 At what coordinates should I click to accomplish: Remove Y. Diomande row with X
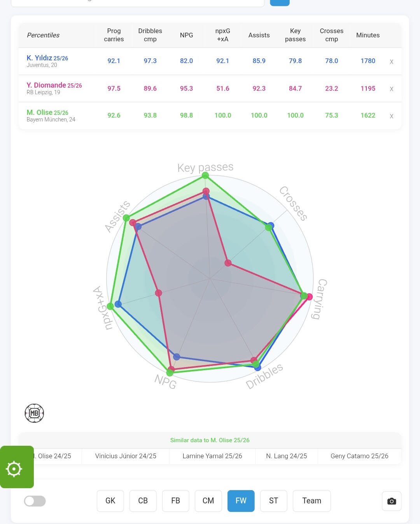pos(392,89)
